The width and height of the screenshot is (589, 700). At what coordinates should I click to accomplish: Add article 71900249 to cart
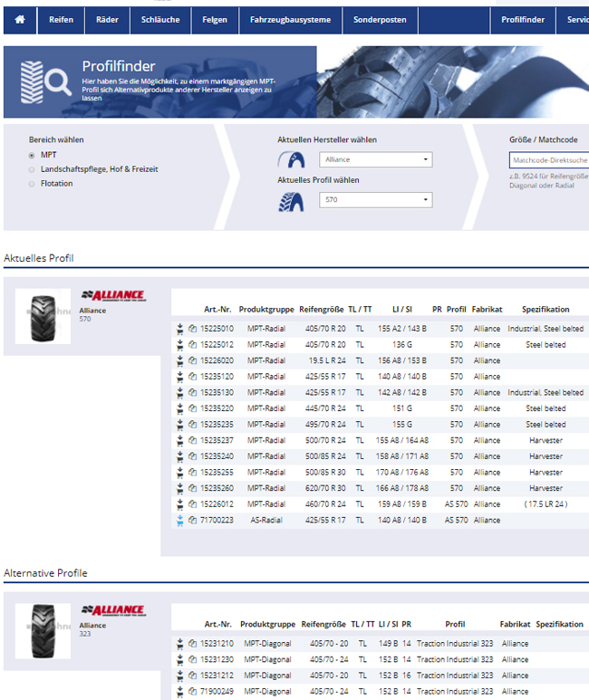pyautogui.click(x=179, y=692)
